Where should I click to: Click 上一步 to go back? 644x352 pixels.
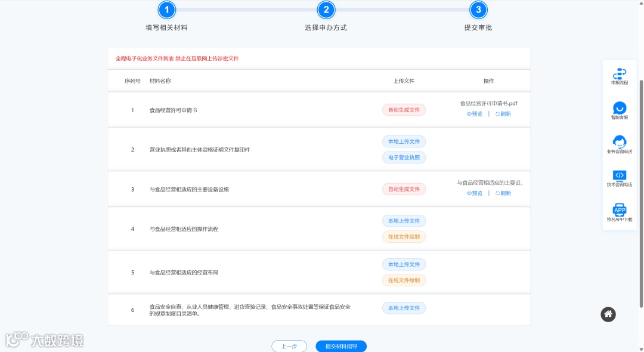[289, 345]
